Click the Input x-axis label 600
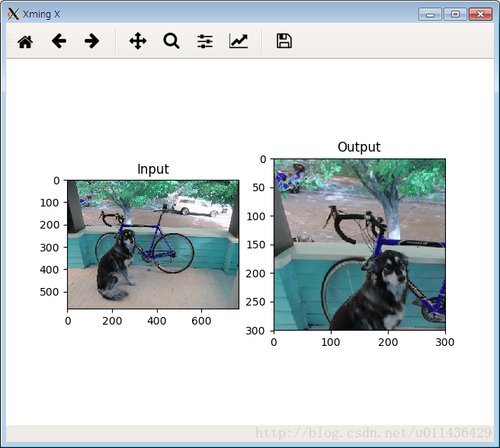Image resolution: width=500 pixels, height=448 pixels. point(201,321)
